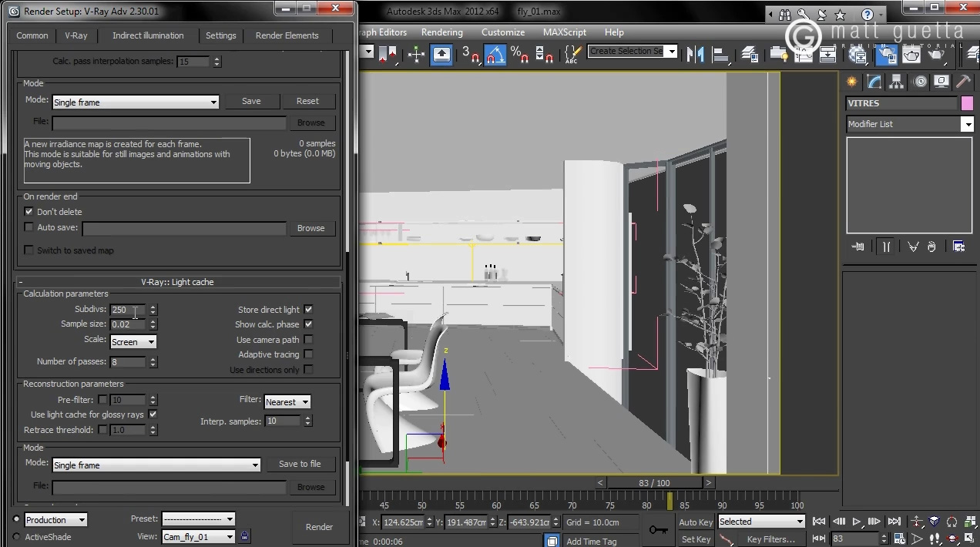
Task: Switch to Indirect illumination tab
Action: coord(148,35)
